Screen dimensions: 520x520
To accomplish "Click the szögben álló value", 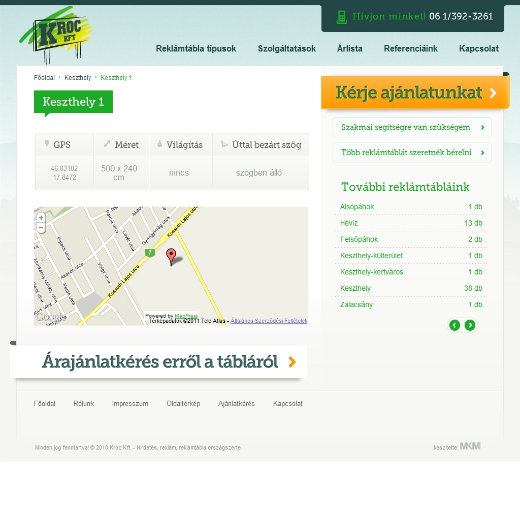I will pyautogui.click(x=259, y=173).
